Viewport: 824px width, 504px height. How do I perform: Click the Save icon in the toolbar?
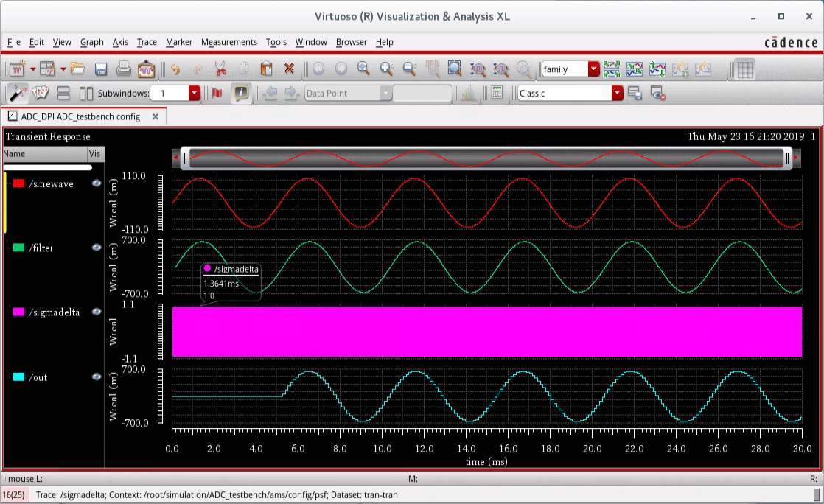[x=101, y=69]
